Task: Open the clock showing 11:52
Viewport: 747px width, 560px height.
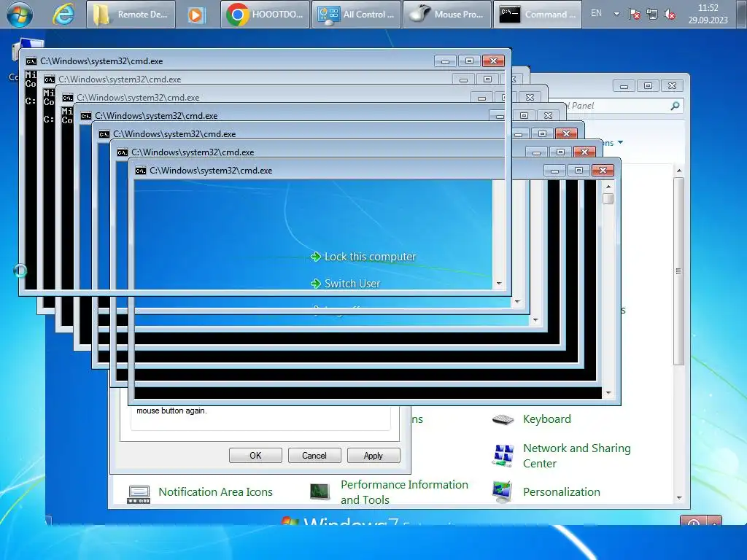Action: coord(708,14)
